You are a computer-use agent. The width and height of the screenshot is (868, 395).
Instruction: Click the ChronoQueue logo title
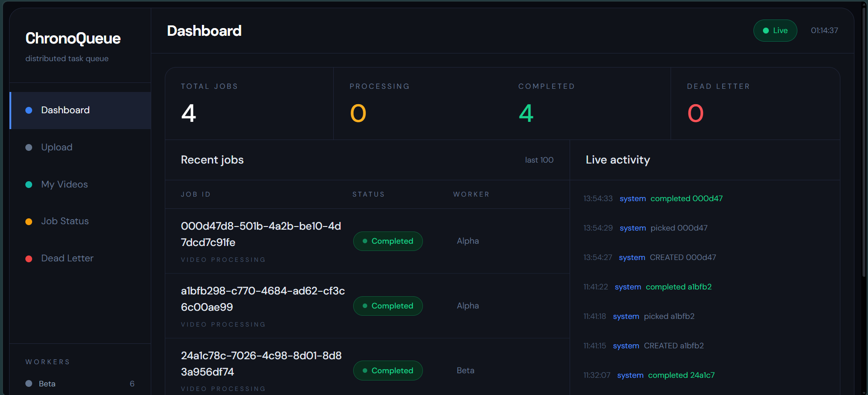[x=73, y=39]
